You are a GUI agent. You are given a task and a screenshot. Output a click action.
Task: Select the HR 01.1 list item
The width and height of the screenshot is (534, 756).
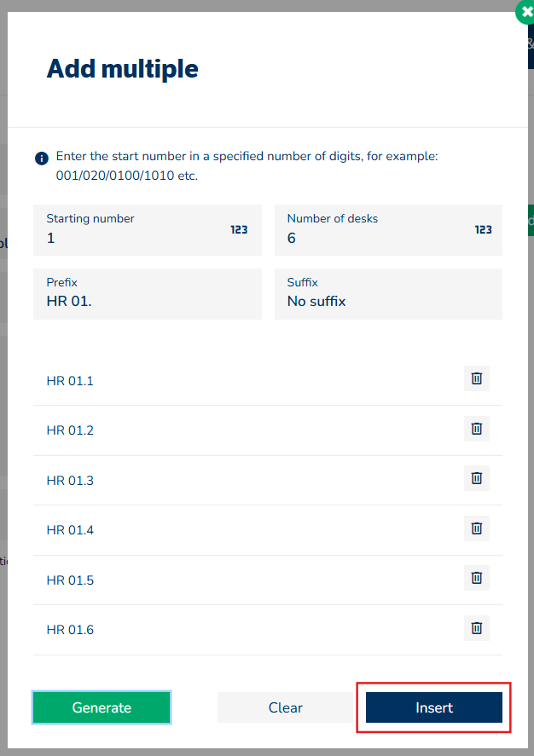(70, 380)
